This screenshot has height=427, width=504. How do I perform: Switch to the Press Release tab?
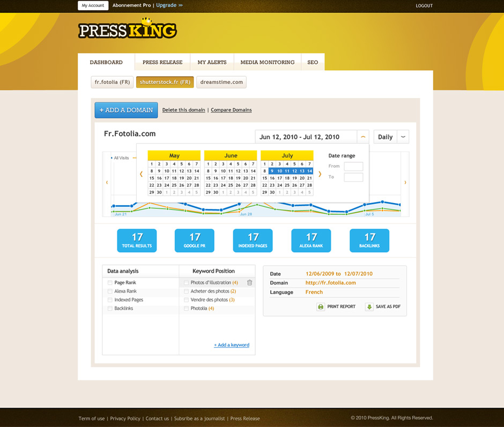pyautogui.click(x=162, y=62)
